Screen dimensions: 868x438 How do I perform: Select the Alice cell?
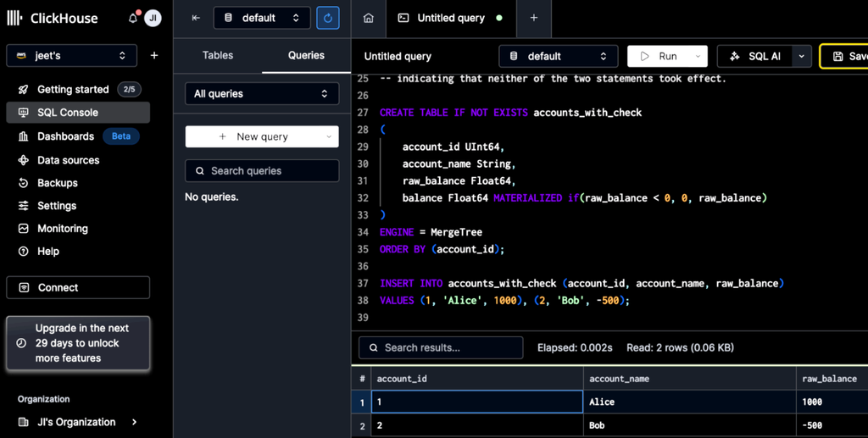[690, 402]
